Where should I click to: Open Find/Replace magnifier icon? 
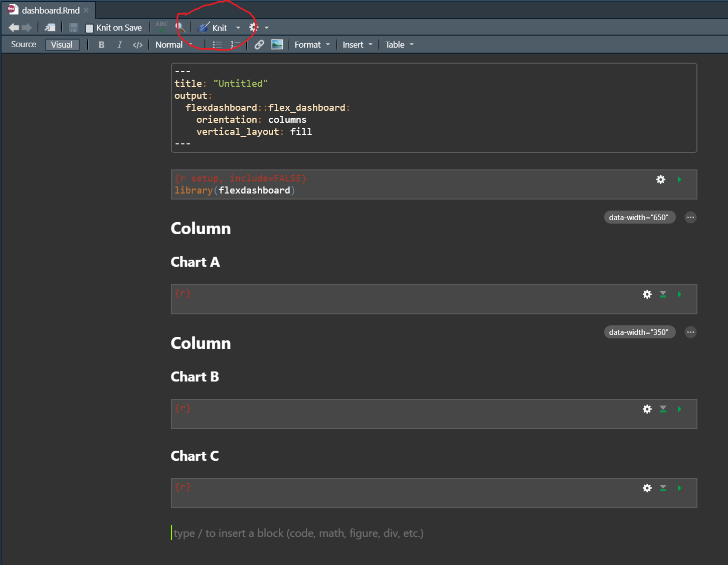(180, 28)
